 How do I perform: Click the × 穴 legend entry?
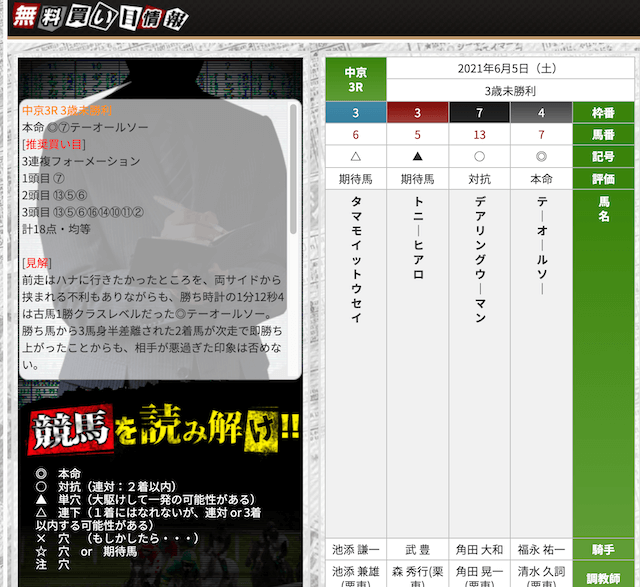(117, 538)
